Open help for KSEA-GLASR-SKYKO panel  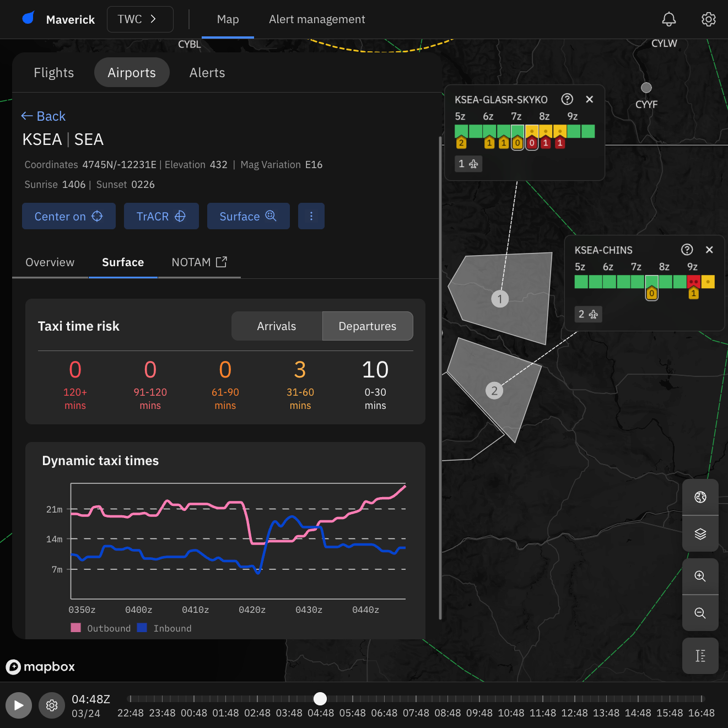[x=567, y=99]
